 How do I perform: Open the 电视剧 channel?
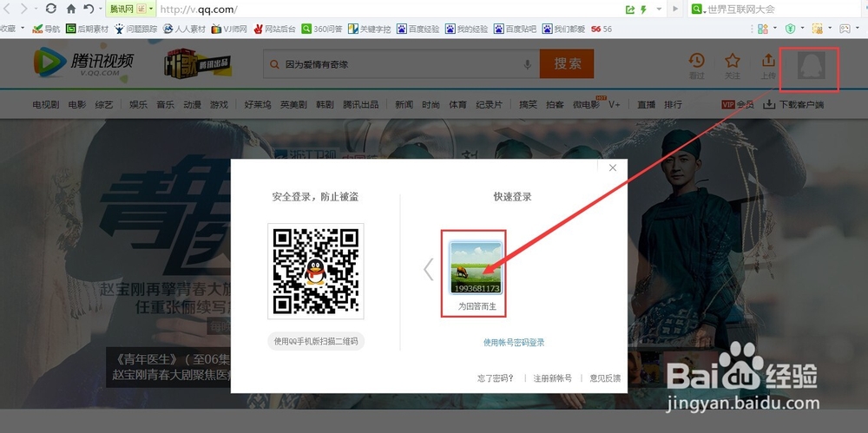click(46, 104)
